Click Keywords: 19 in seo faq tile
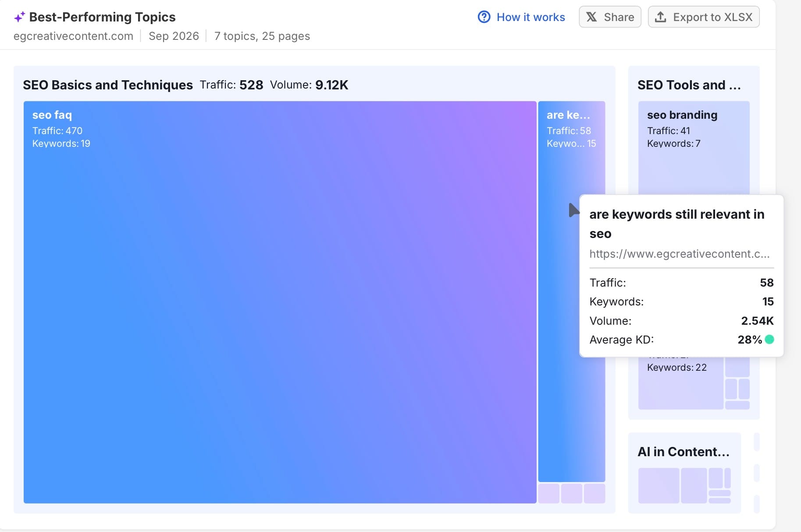The width and height of the screenshot is (801, 532). [x=61, y=143]
